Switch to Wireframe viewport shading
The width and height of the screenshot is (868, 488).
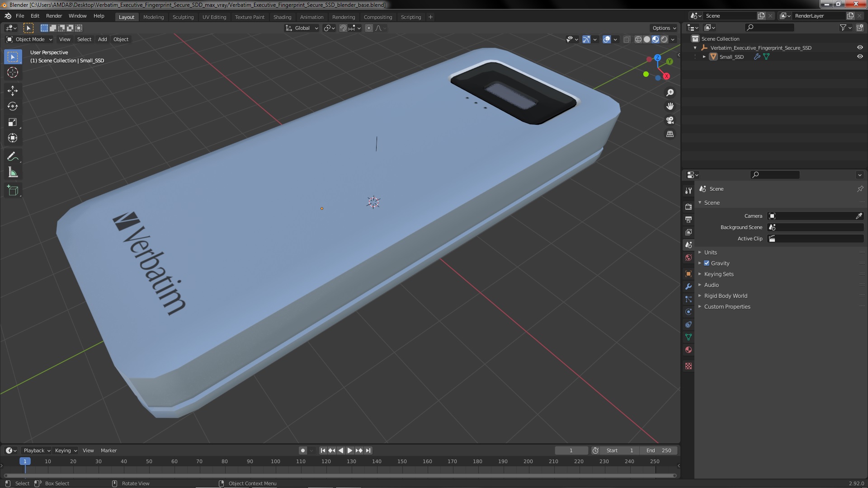(638, 39)
